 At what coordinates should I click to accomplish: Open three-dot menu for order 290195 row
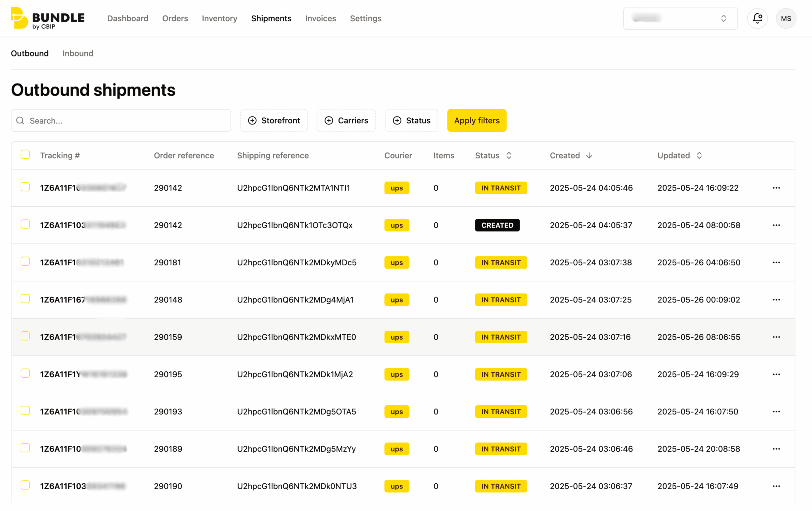click(x=776, y=374)
